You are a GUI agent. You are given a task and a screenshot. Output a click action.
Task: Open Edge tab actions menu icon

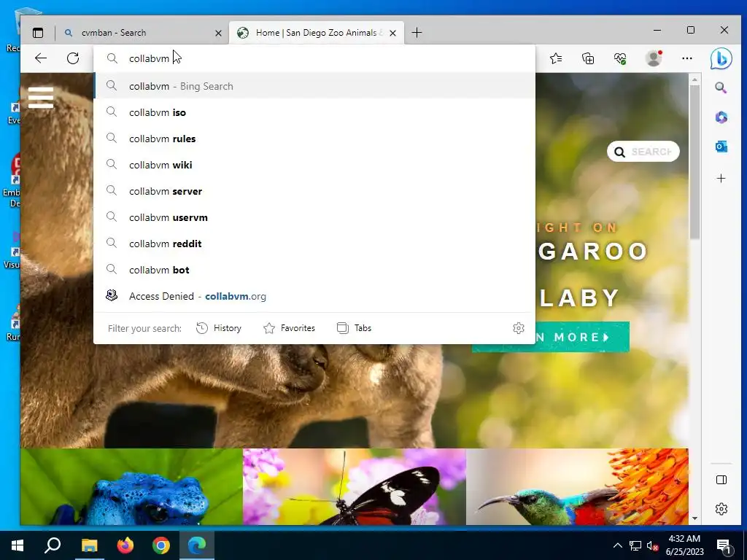click(x=38, y=33)
